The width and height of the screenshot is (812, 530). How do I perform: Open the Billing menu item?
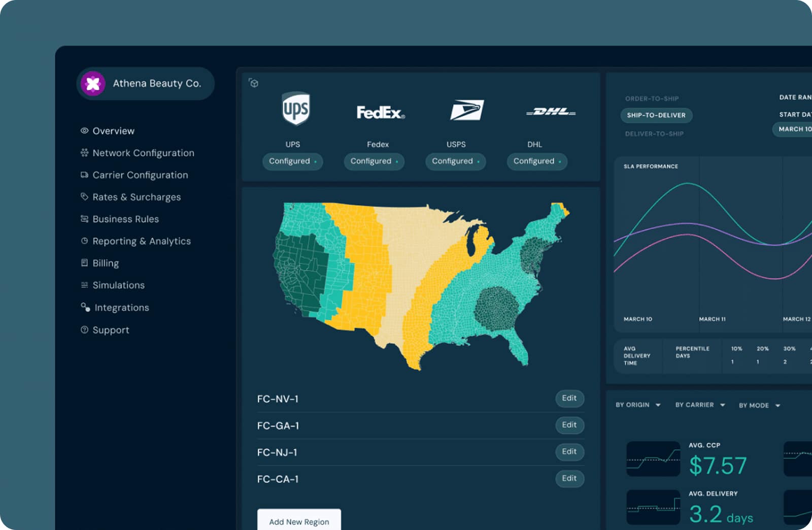100,263
